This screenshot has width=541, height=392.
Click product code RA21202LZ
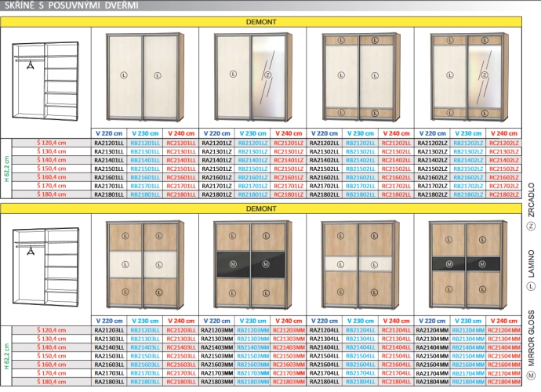tap(432, 143)
